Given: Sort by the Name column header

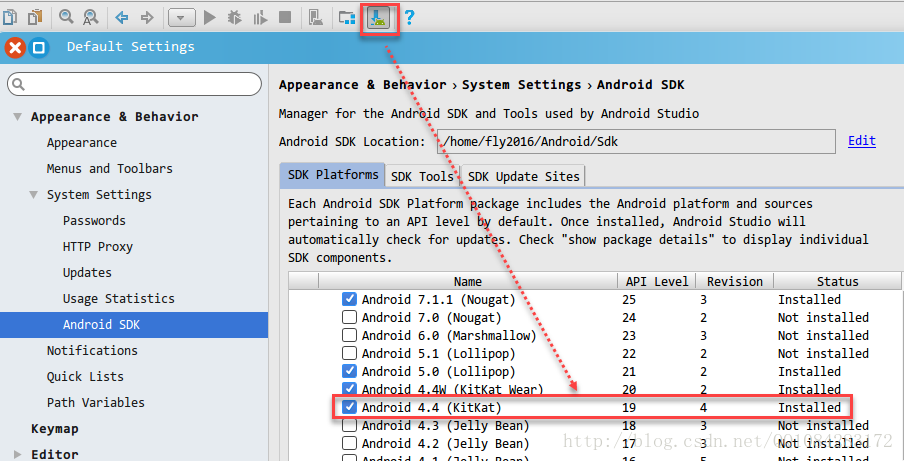Looking at the screenshot, I should tap(468, 281).
